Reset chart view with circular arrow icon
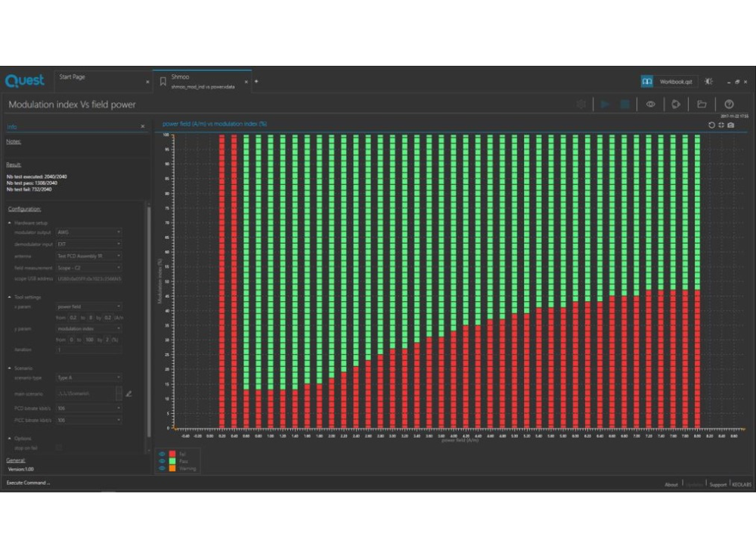Image resolution: width=756 pixels, height=559 pixels. click(711, 125)
